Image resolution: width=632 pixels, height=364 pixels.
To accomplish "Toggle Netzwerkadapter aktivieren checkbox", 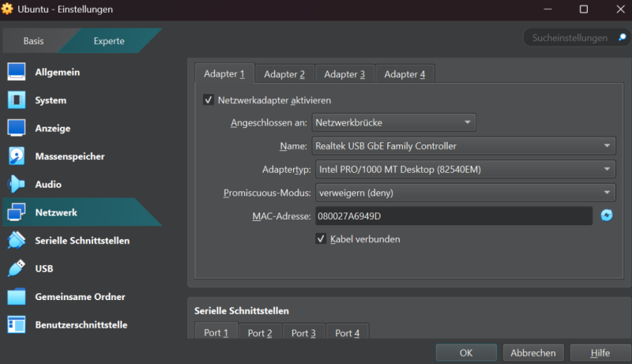I will point(209,99).
